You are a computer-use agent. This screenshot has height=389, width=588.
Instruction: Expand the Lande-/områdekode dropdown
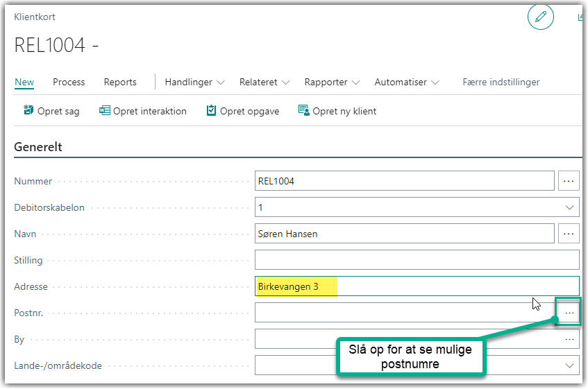click(x=569, y=365)
